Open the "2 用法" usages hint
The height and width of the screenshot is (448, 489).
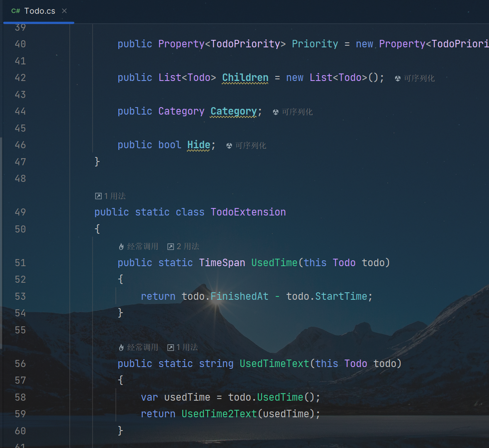tap(188, 247)
